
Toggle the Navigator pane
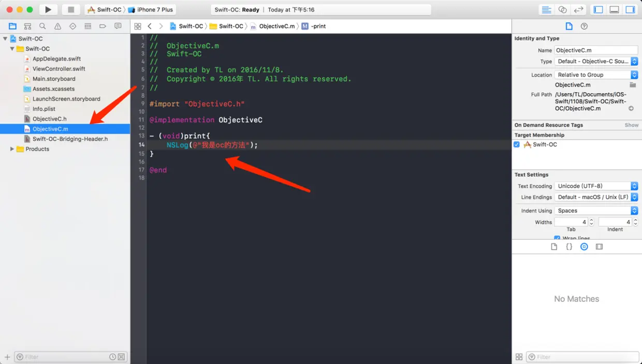[x=598, y=9]
